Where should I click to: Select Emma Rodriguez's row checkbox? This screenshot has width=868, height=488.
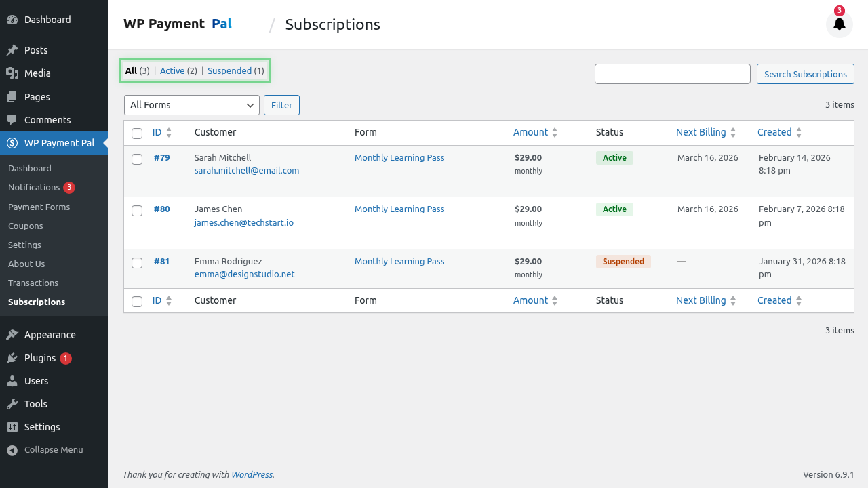tap(137, 263)
